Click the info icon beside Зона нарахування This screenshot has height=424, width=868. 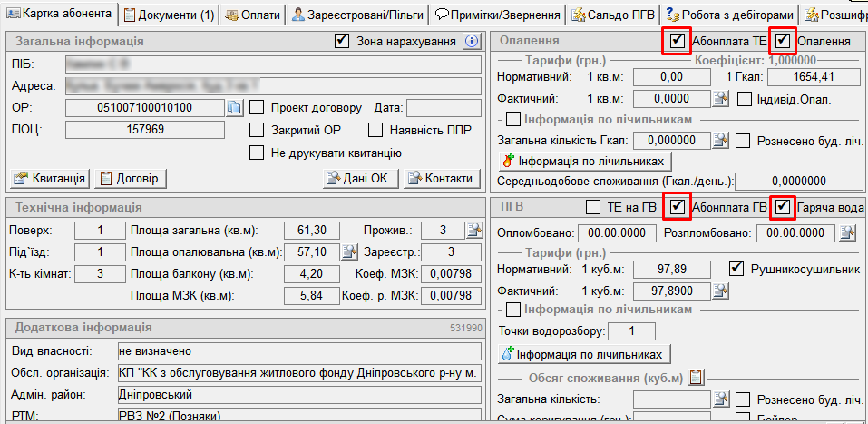471,41
